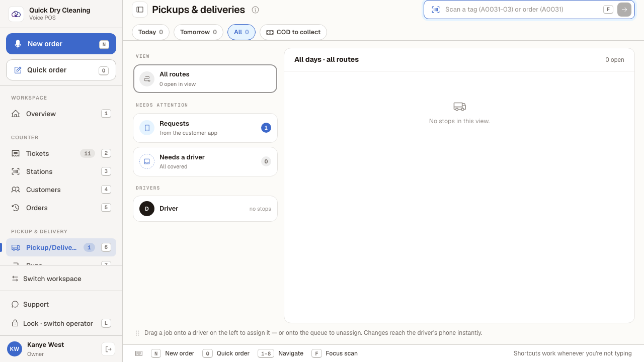Toggle the sidebar panel icon beside the title
The image size is (644, 362).
[140, 10]
